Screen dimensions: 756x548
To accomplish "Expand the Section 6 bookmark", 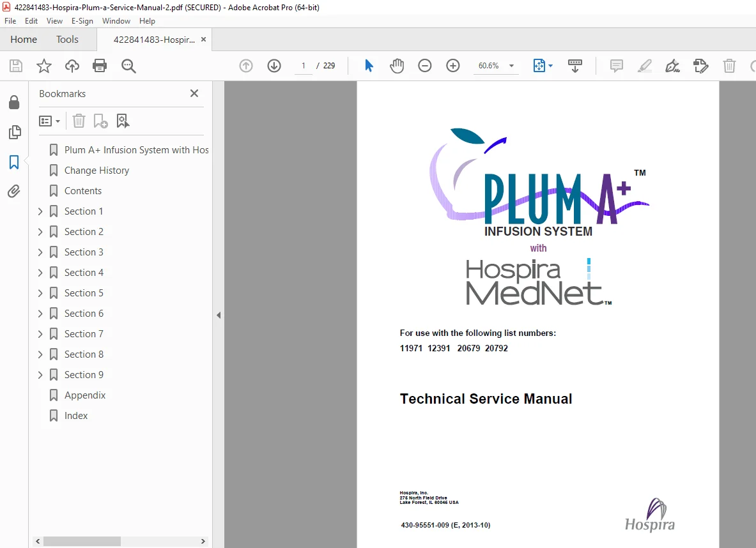I will click(x=40, y=314).
